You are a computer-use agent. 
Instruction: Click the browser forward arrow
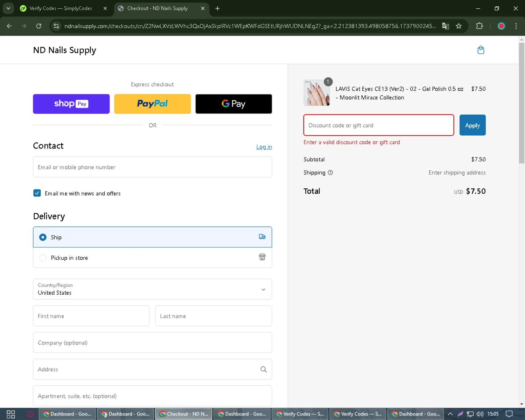click(x=24, y=26)
